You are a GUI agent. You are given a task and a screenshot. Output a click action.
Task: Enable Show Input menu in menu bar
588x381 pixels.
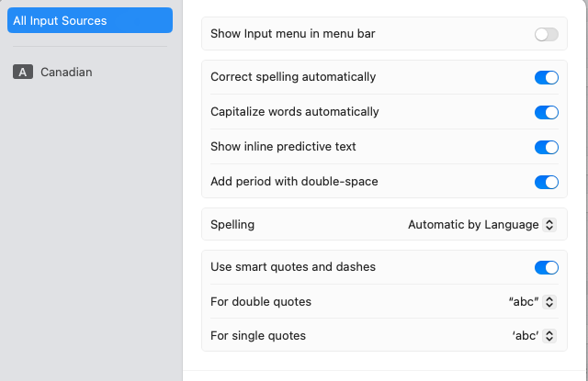point(546,34)
